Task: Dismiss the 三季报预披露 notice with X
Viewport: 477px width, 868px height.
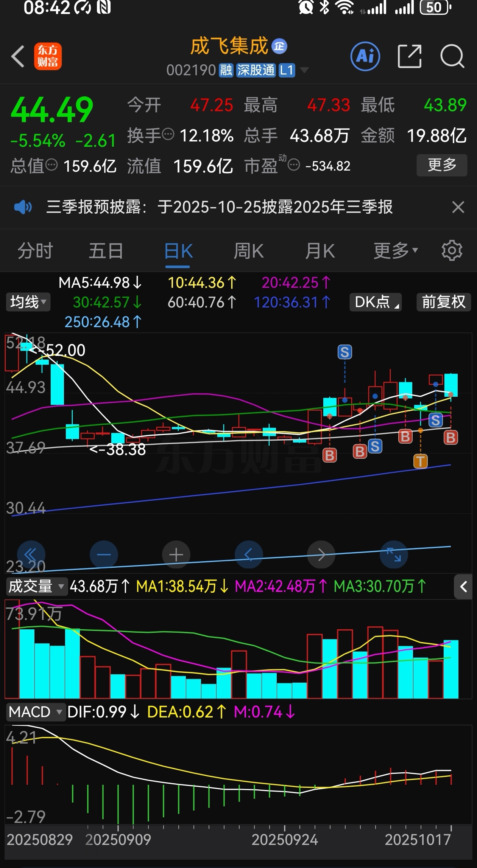Action: tap(458, 207)
